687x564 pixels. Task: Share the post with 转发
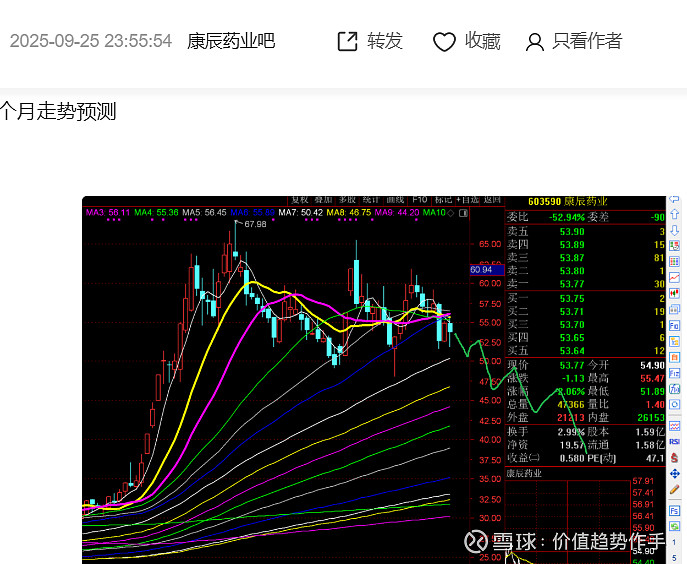coord(370,41)
